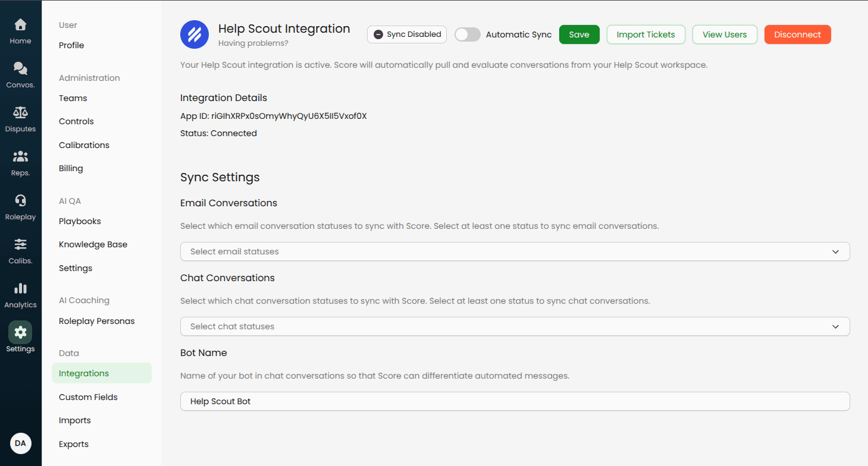
Task: Click the Import Tickets button
Action: (645, 34)
